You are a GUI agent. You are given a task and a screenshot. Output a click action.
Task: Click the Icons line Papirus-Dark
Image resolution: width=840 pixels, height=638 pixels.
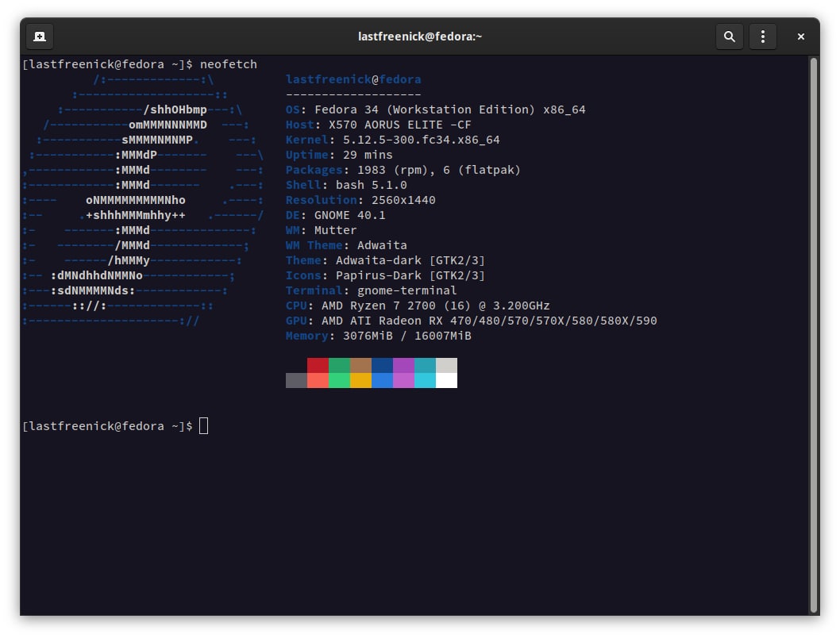click(385, 275)
